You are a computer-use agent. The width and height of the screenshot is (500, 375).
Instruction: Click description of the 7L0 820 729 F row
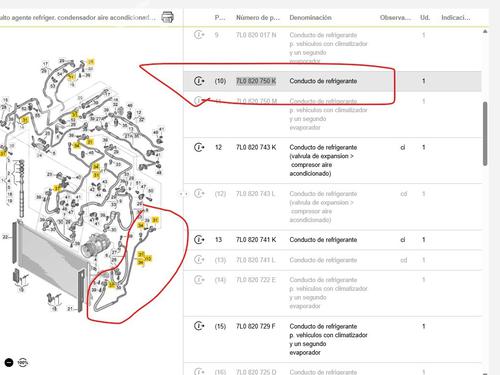[328, 339]
